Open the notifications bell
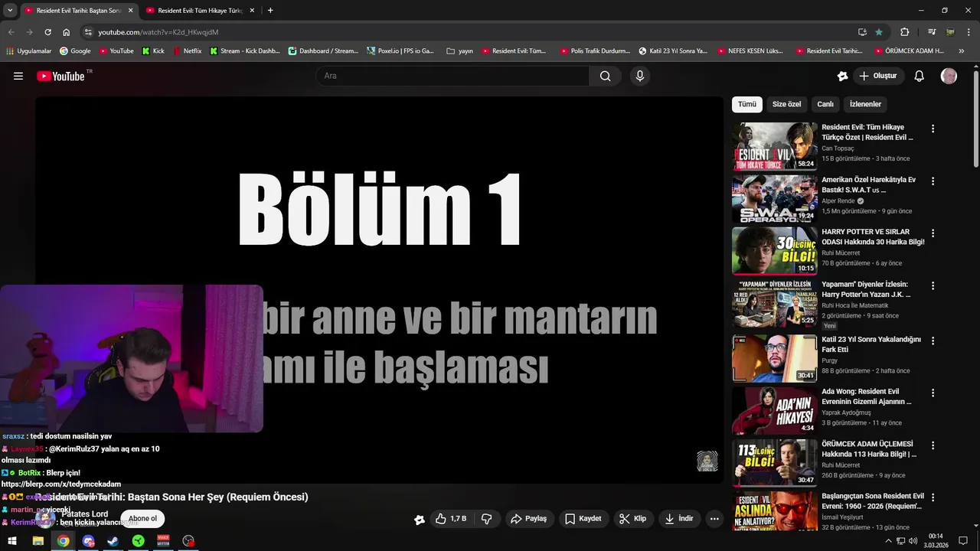Viewport: 980px width, 551px height. pos(920,76)
